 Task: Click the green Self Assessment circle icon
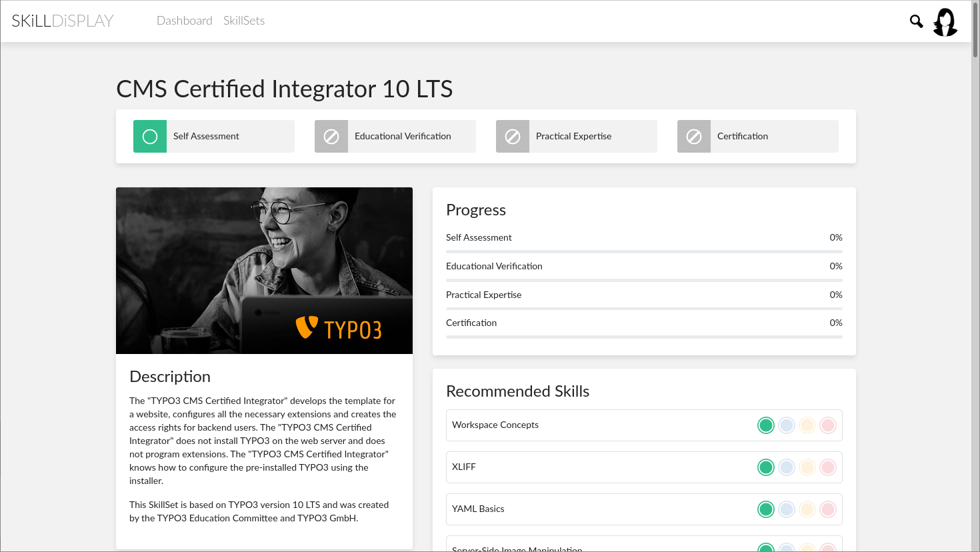coord(150,137)
